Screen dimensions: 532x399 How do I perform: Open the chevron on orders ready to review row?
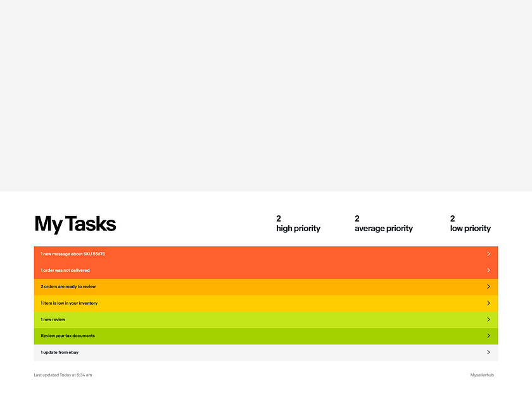pyautogui.click(x=488, y=286)
